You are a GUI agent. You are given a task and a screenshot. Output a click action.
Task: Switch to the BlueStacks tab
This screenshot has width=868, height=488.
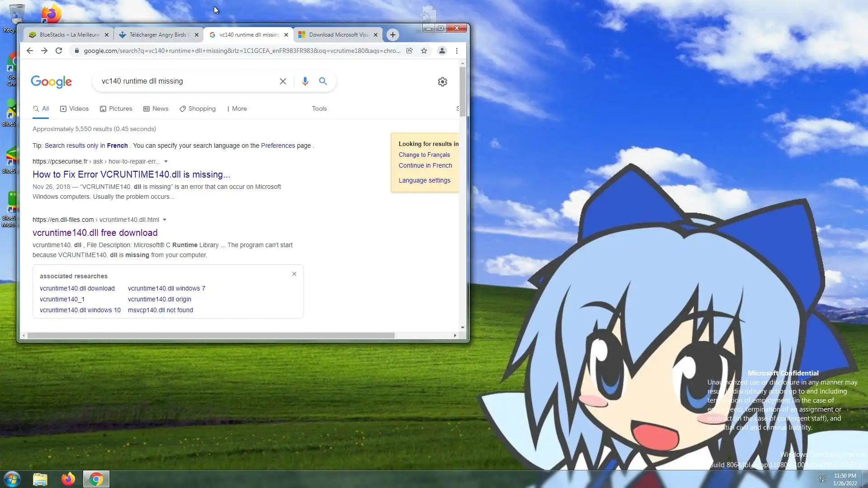(67, 35)
